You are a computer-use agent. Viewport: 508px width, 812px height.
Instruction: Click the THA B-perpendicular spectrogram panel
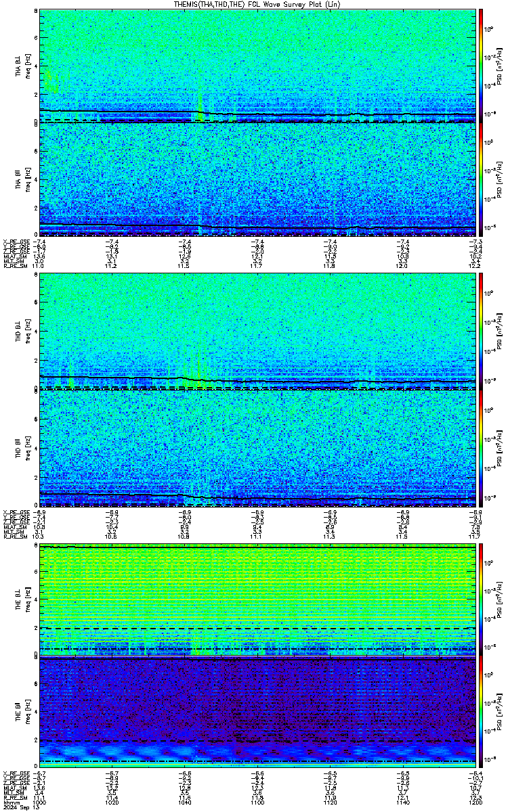coord(257,66)
